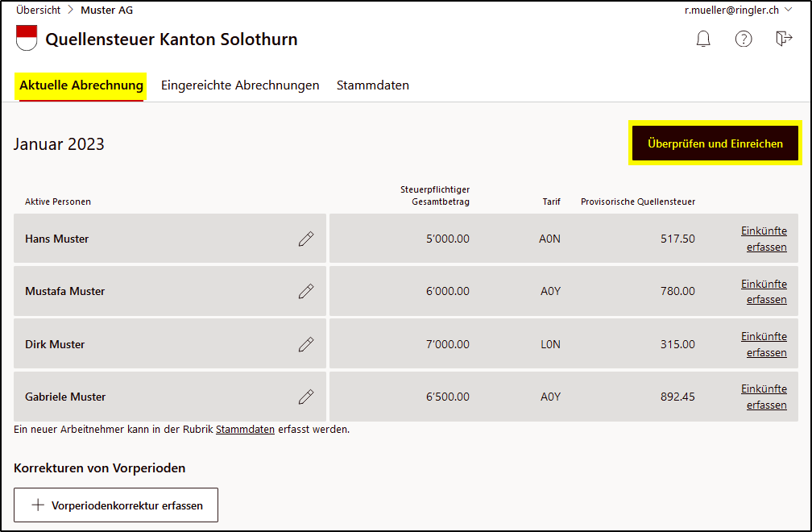Click the provisional tax value 315.00
Screen dimensions: 812x532
(x=678, y=344)
